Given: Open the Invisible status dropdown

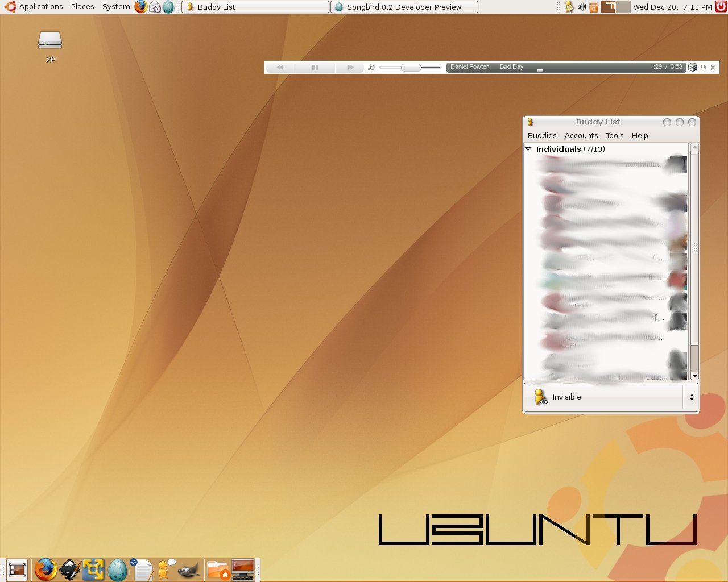Looking at the screenshot, I should coord(611,397).
